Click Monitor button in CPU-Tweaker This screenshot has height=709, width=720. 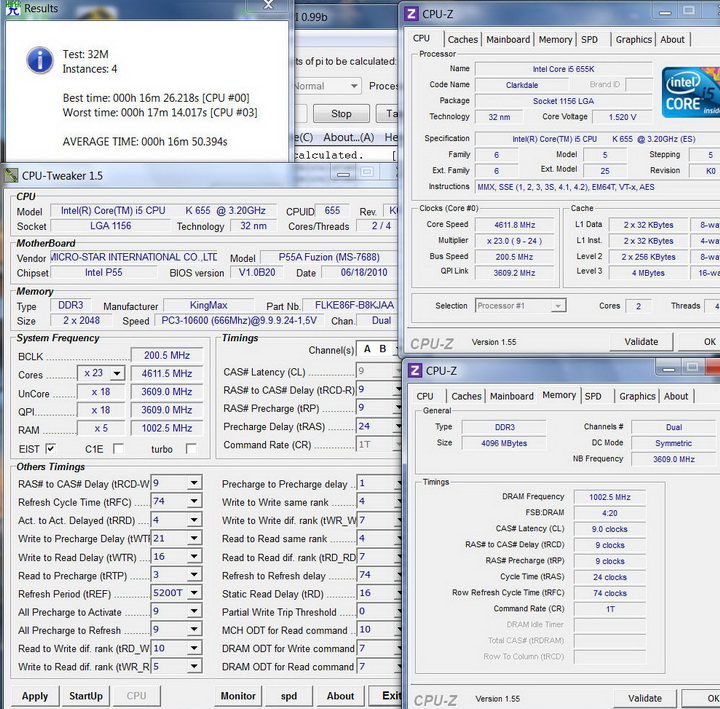(x=238, y=696)
